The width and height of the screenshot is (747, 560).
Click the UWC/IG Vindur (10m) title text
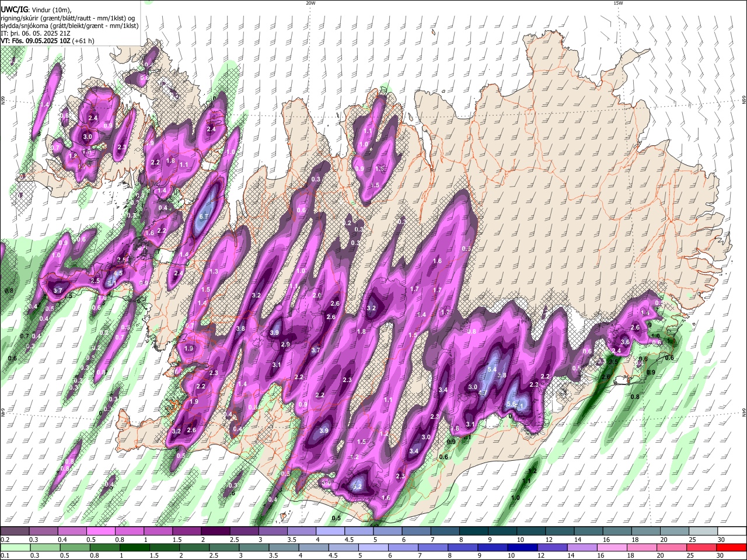[x=36, y=9]
